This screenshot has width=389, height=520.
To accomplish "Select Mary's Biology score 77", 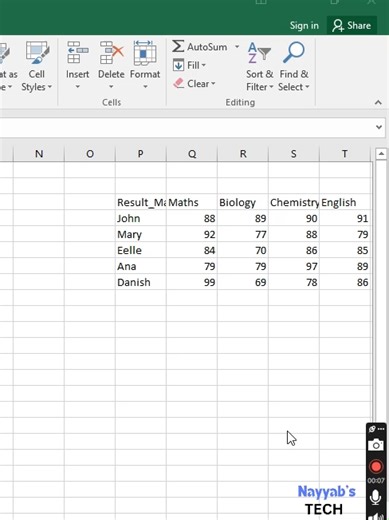I will pos(243,234).
